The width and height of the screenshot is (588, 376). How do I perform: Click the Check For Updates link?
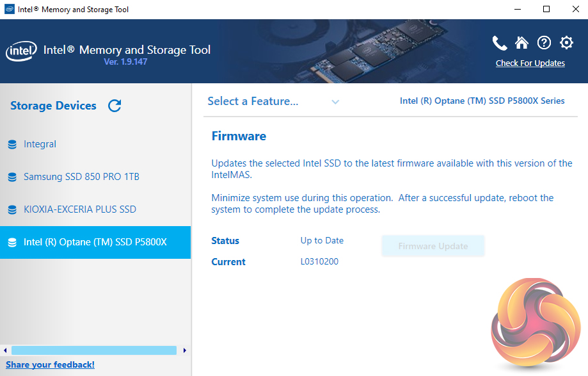[x=530, y=63]
